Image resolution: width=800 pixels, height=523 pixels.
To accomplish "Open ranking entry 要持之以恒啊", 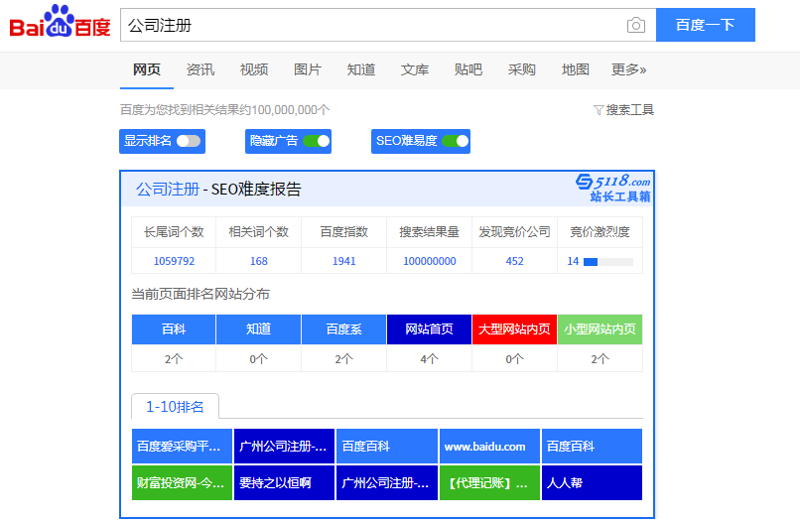I will (x=284, y=483).
